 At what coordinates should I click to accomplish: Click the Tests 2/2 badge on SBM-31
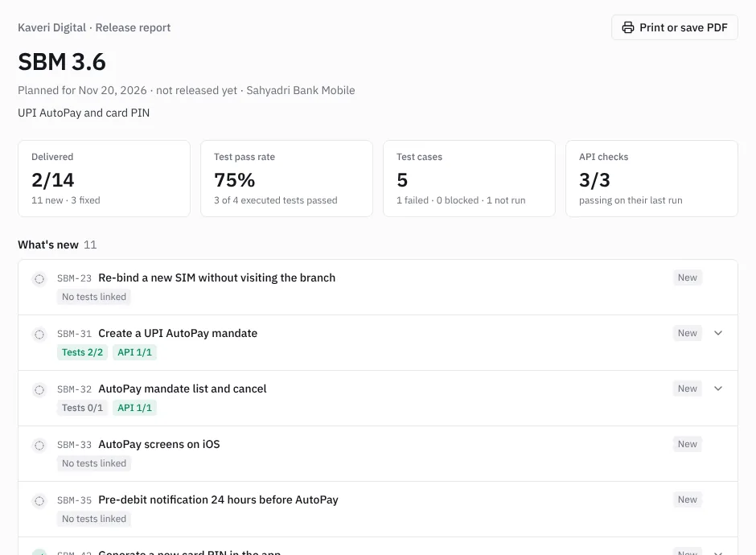coord(83,352)
